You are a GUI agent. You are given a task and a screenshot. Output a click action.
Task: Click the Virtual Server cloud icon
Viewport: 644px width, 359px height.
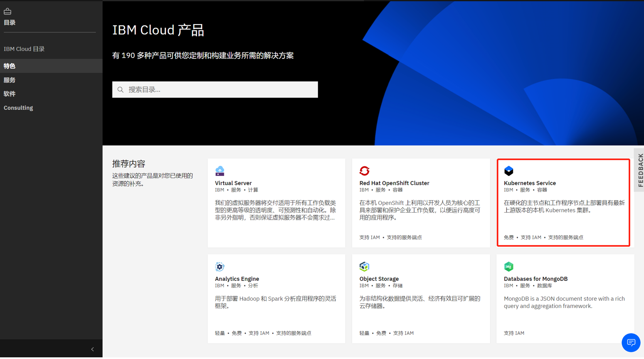point(219,171)
